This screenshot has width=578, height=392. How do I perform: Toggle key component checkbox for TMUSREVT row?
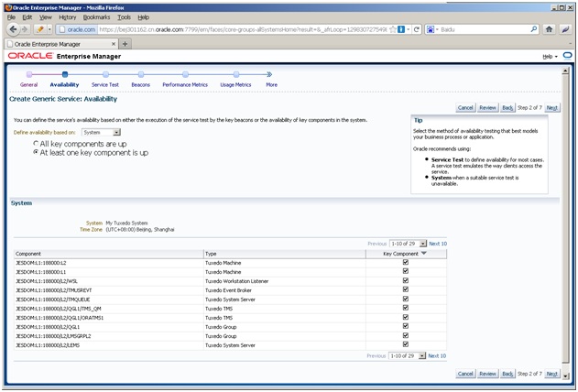pyautogui.click(x=406, y=289)
